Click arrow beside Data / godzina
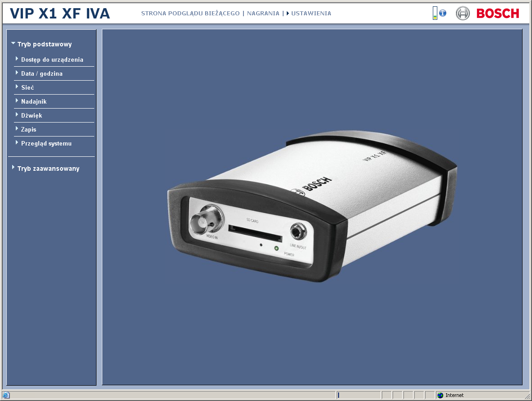This screenshot has height=401, width=532. tap(17, 73)
